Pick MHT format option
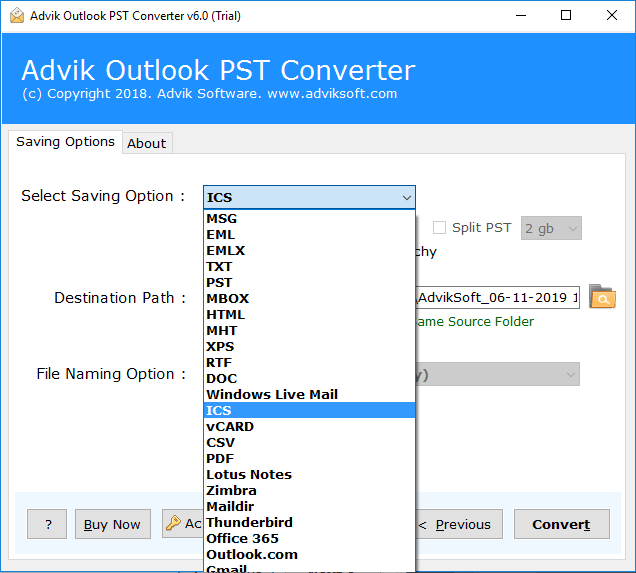 [x=309, y=330]
